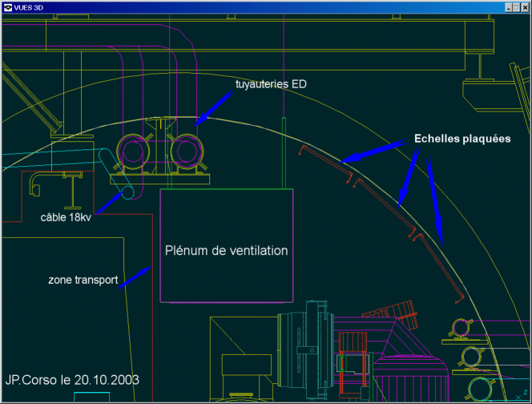This screenshot has width=532, height=404.
Task: Minimize the VUES 3D window
Action: (x=508, y=7)
